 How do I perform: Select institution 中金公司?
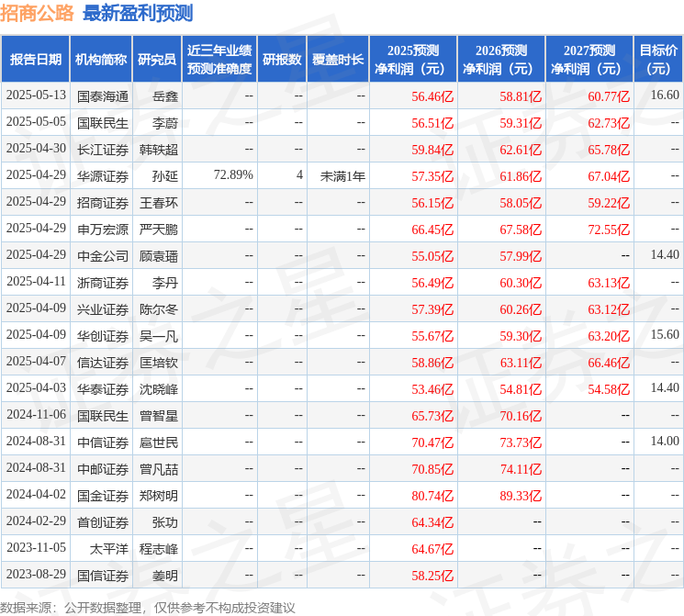103,255
